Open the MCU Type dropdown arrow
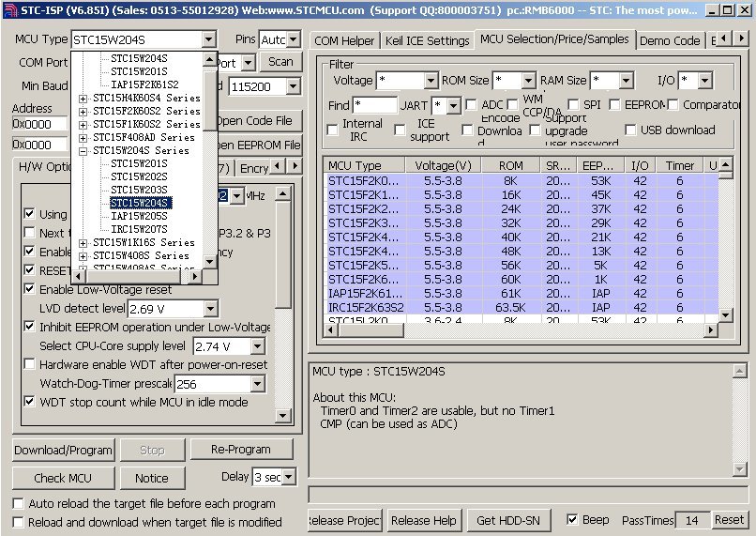This screenshot has height=536, width=756. 209,39
